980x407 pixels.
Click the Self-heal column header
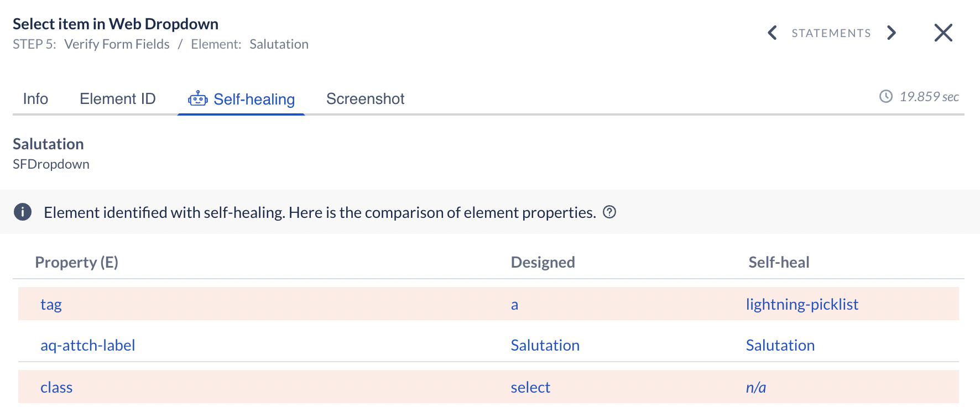(x=778, y=262)
